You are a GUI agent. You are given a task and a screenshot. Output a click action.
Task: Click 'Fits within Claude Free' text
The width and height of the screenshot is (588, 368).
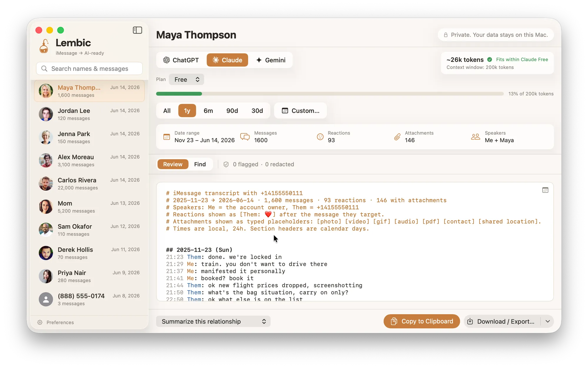pos(522,59)
